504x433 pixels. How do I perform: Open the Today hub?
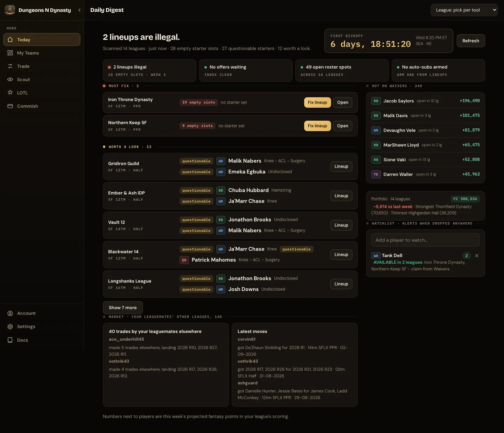tap(42, 40)
